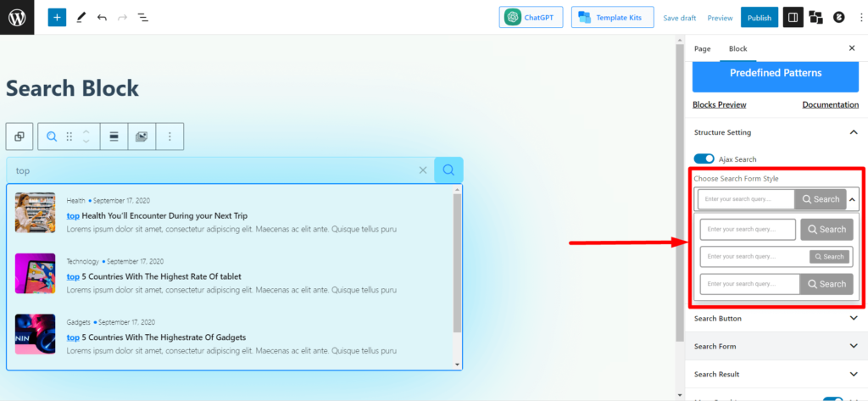Choose the separated large Search button style
This screenshot has width=868, height=401.
[x=776, y=229]
